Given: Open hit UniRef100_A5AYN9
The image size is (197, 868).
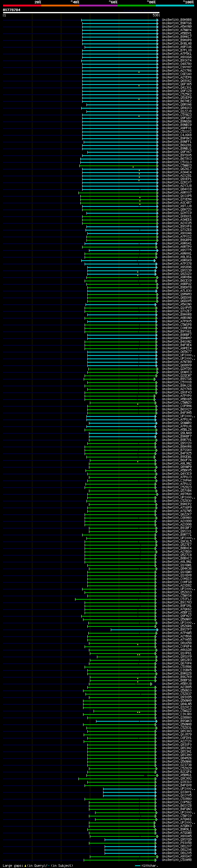Looking at the screenshot, I should tap(177, 26).
